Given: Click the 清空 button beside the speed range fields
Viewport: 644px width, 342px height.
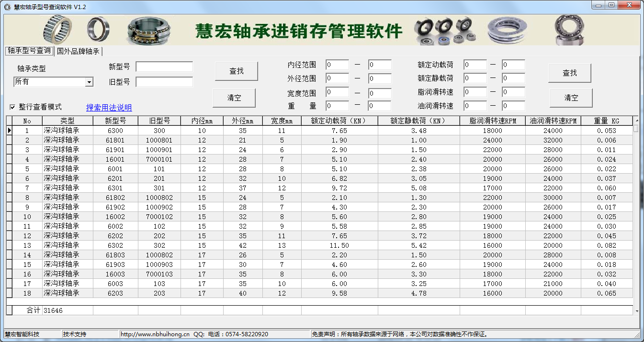Looking at the screenshot, I should pos(571,98).
